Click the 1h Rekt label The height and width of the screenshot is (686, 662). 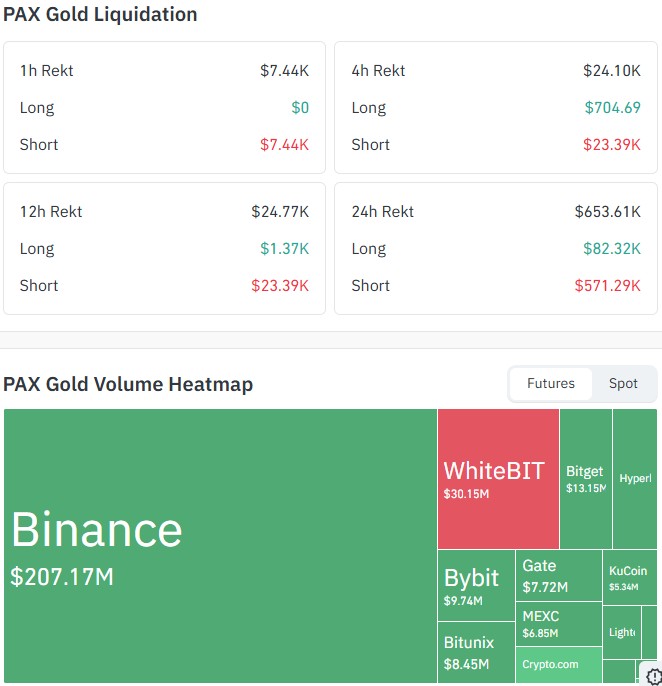(46, 70)
